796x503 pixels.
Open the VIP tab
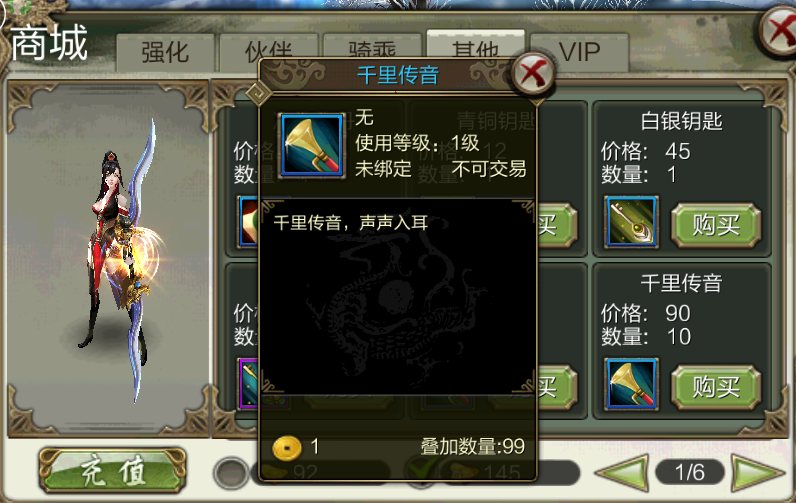click(579, 52)
